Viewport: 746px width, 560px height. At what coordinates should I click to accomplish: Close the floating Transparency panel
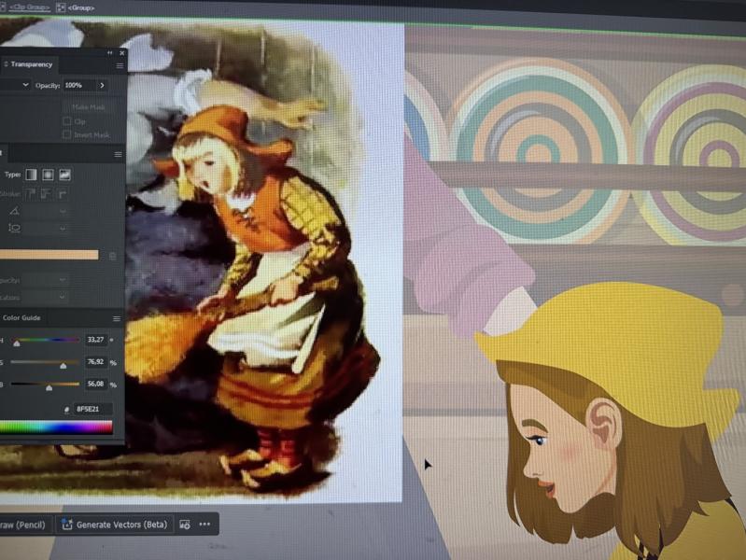[122, 53]
